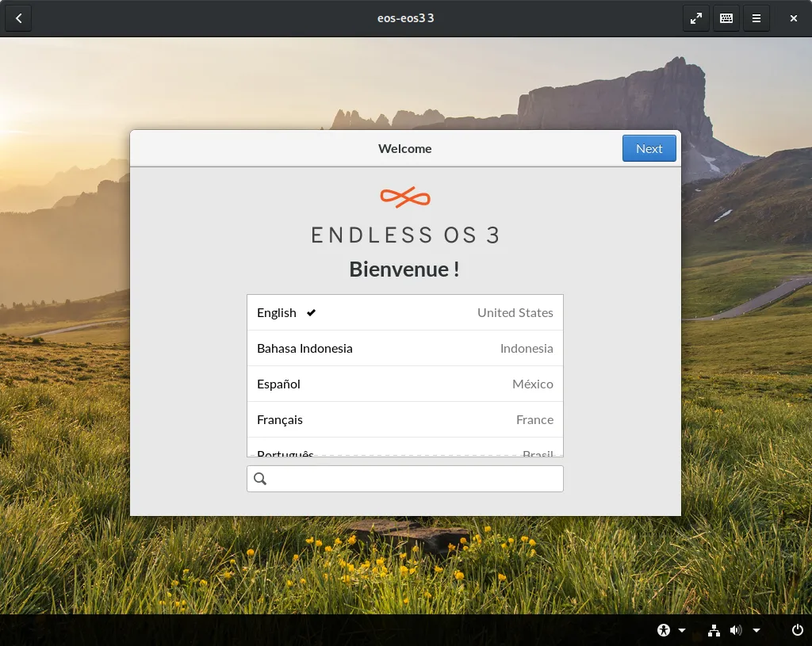Image resolution: width=812 pixels, height=646 pixels.
Task: Click the volume speaker icon
Action: click(x=736, y=630)
